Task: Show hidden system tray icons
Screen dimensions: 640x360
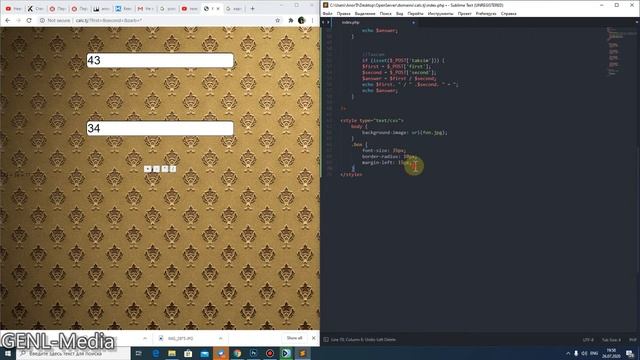Action: (568, 353)
